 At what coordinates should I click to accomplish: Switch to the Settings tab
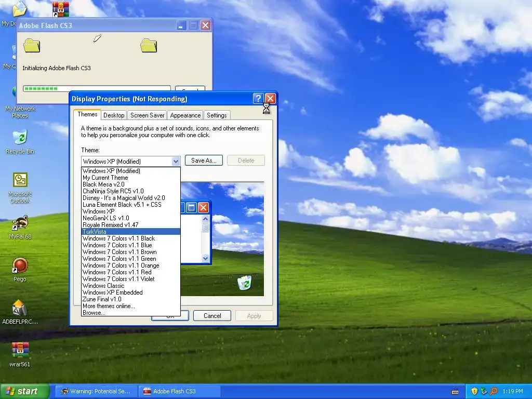tap(217, 115)
